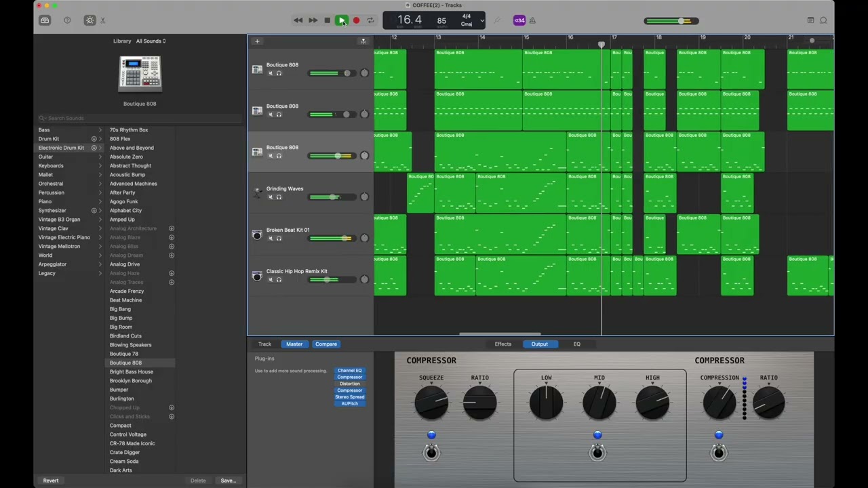Flip the toggle switch under the SQUEEZE compressor
Viewport: 868px width, 488px height.
[431, 452]
